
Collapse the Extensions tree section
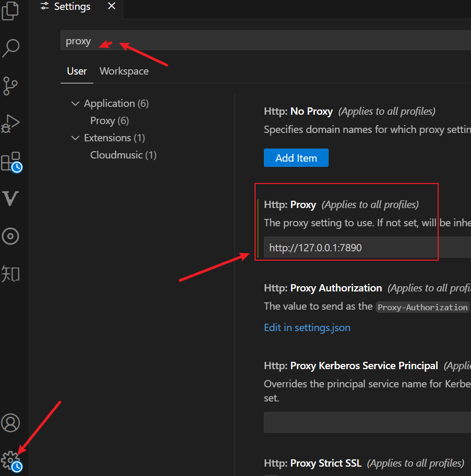point(76,138)
